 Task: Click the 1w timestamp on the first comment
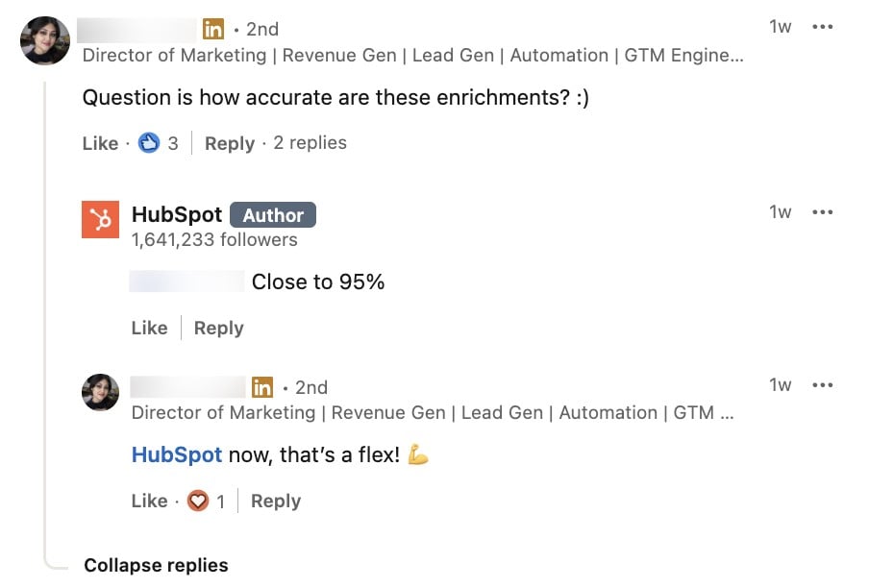[x=780, y=26]
